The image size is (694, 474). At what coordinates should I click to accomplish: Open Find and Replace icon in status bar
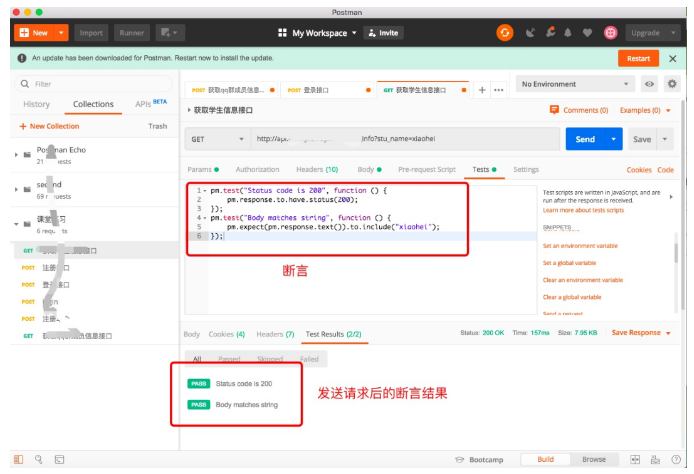(39, 459)
